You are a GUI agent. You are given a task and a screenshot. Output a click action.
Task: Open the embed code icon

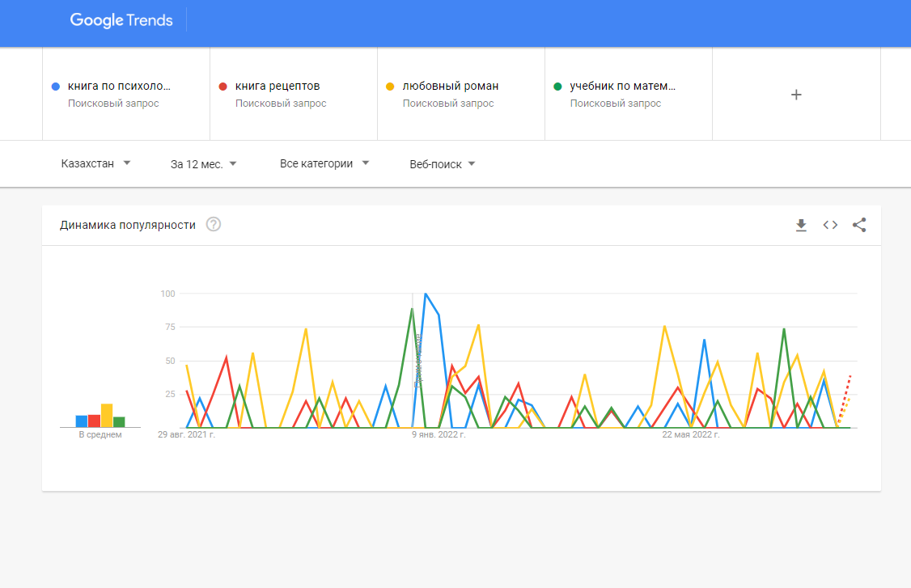pos(830,225)
